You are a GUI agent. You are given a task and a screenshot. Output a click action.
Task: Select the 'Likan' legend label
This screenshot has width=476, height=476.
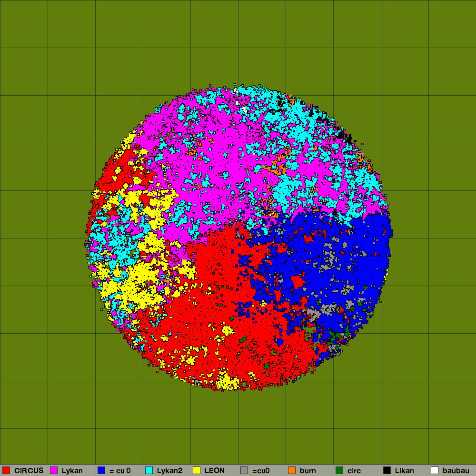[404, 471]
